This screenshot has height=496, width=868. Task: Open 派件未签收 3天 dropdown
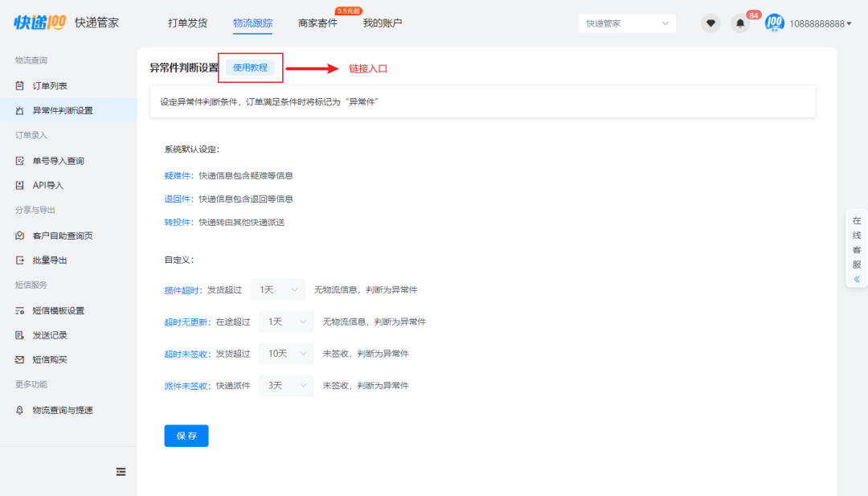[x=286, y=386]
